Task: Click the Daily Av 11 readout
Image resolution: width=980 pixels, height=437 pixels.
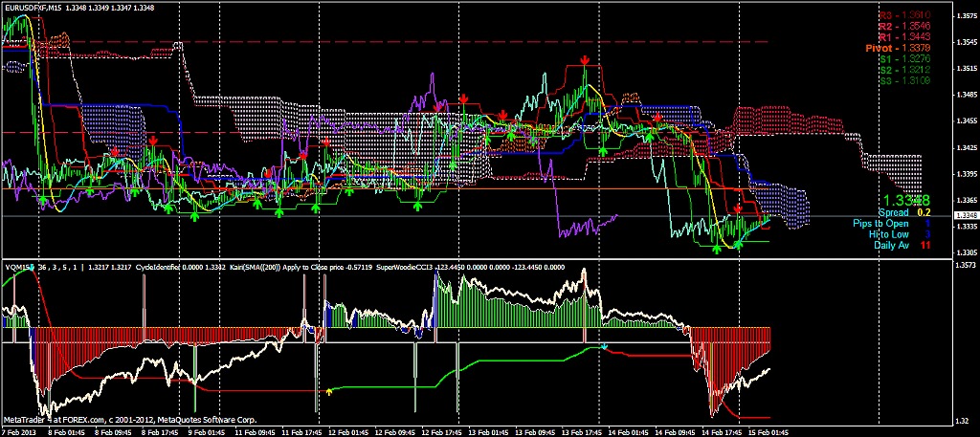Action: coord(902,246)
